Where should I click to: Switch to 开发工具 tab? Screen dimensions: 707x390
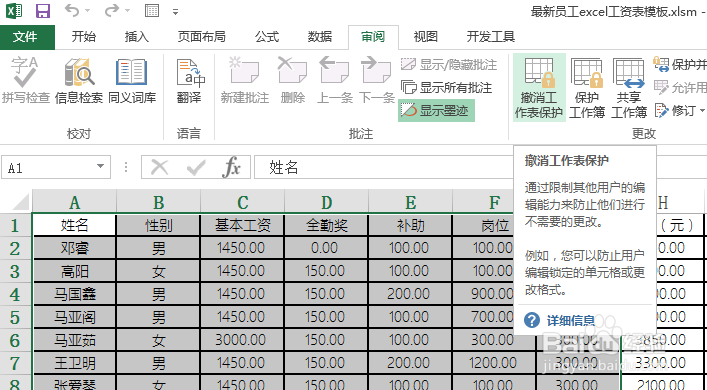pos(491,37)
